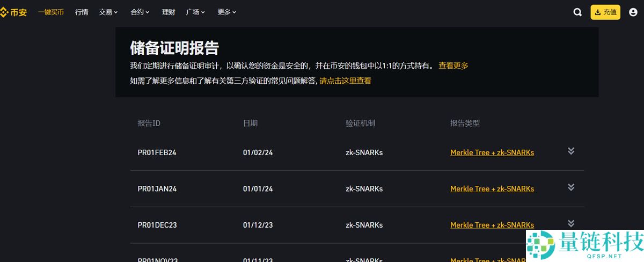The width and height of the screenshot is (644, 262).
Task: Click zk-SNARKs in PR01FEB24 row
Action: pos(364,152)
